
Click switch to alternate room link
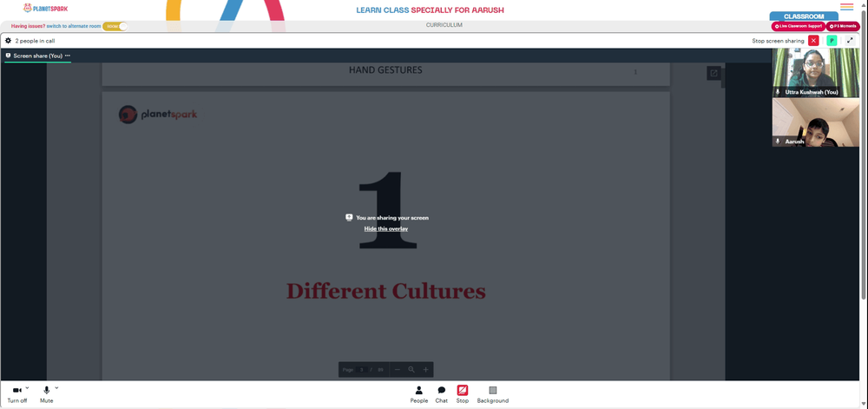(x=73, y=26)
